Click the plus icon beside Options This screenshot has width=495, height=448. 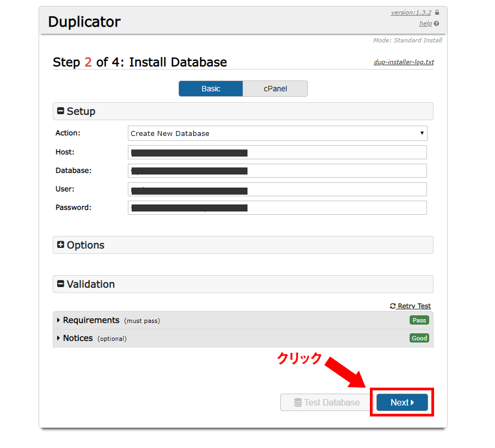pos(60,245)
